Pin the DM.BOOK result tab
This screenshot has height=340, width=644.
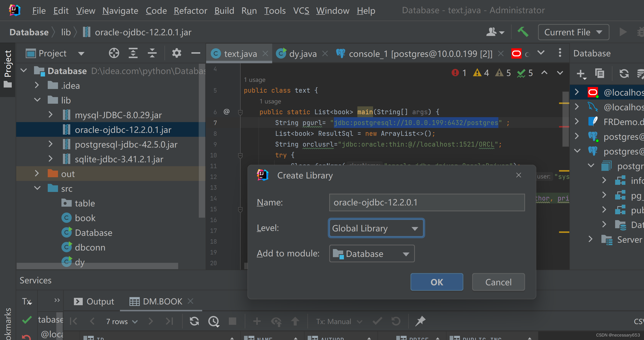(x=420, y=321)
